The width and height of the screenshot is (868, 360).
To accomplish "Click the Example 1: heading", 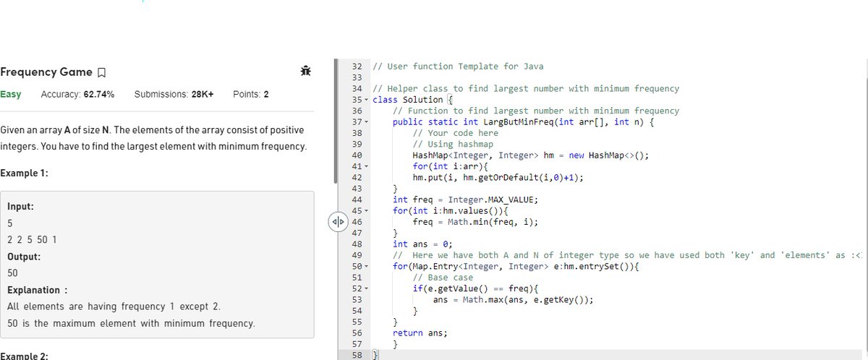I will 25,173.
